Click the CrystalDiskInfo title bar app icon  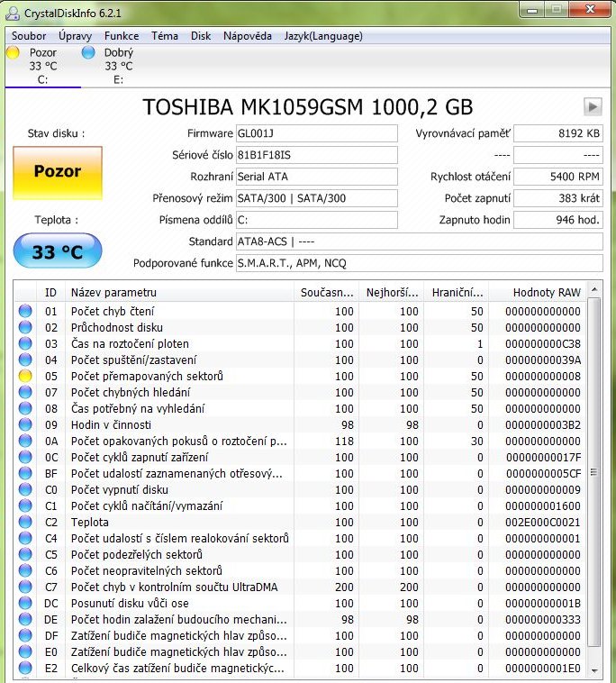[14, 12]
